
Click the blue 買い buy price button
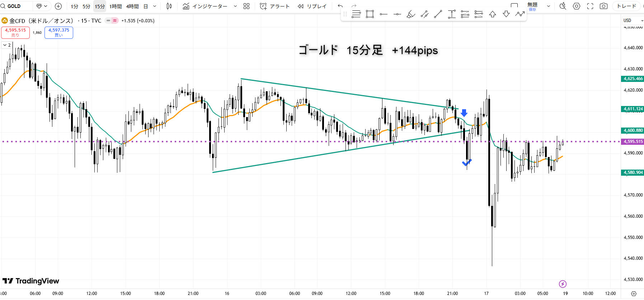pyautogui.click(x=59, y=32)
